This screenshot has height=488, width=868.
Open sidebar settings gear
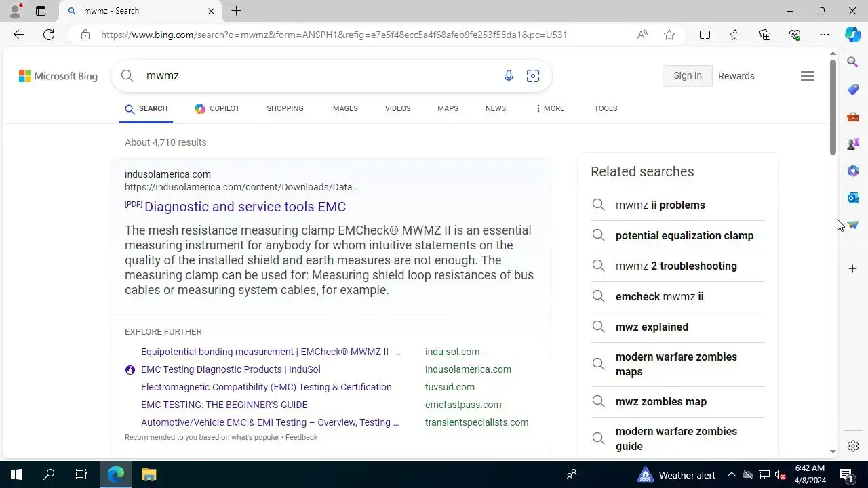(853, 446)
